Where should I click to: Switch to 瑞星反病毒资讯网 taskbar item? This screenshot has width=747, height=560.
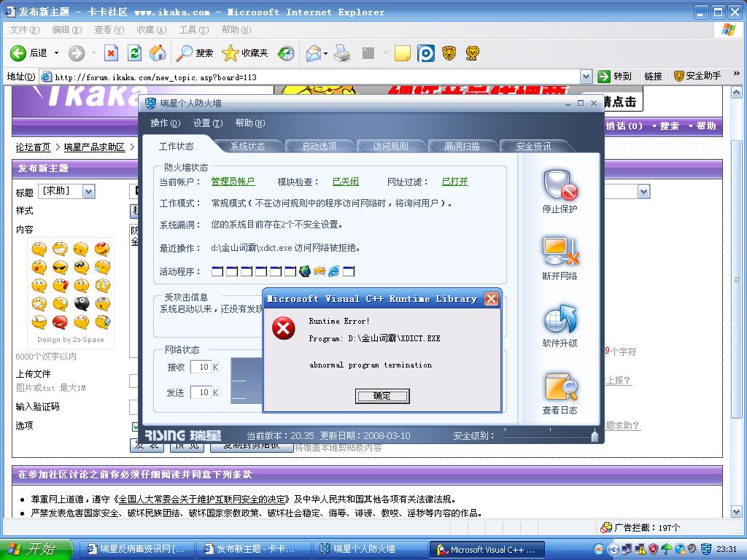(138, 549)
